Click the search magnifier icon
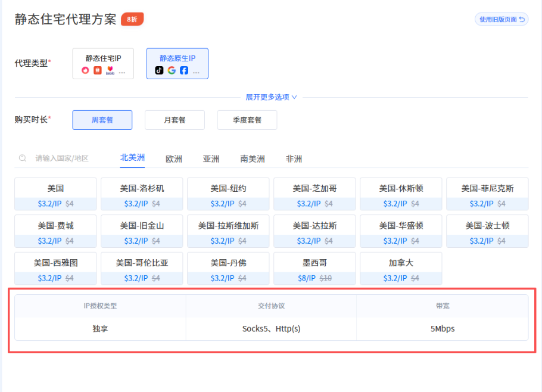The width and height of the screenshot is (542, 392). [23, 158]
